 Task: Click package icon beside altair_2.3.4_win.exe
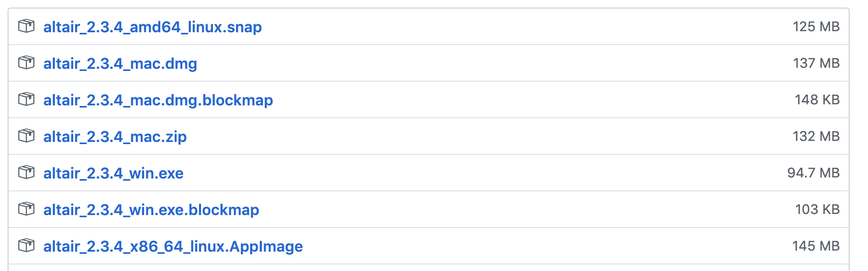26,173
